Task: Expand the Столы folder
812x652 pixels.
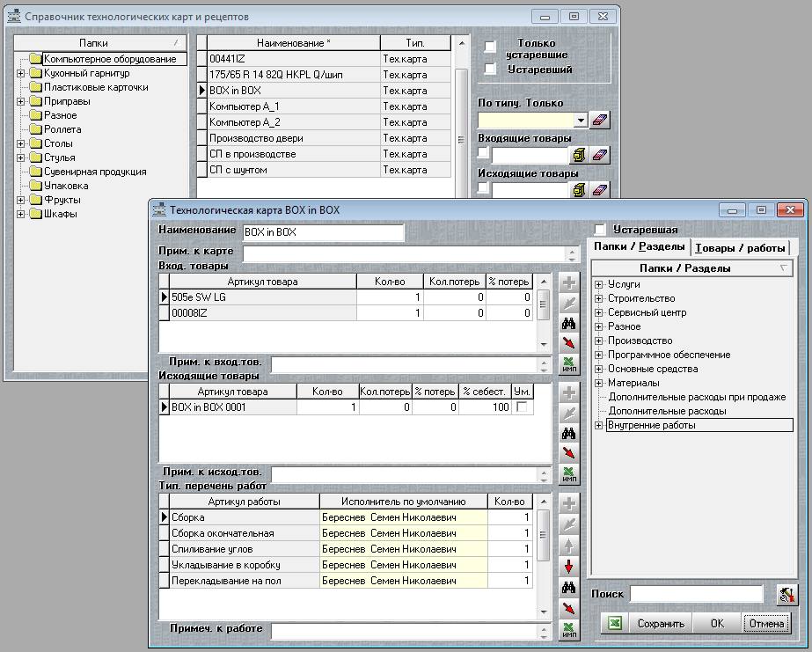Action: (21, 143)
